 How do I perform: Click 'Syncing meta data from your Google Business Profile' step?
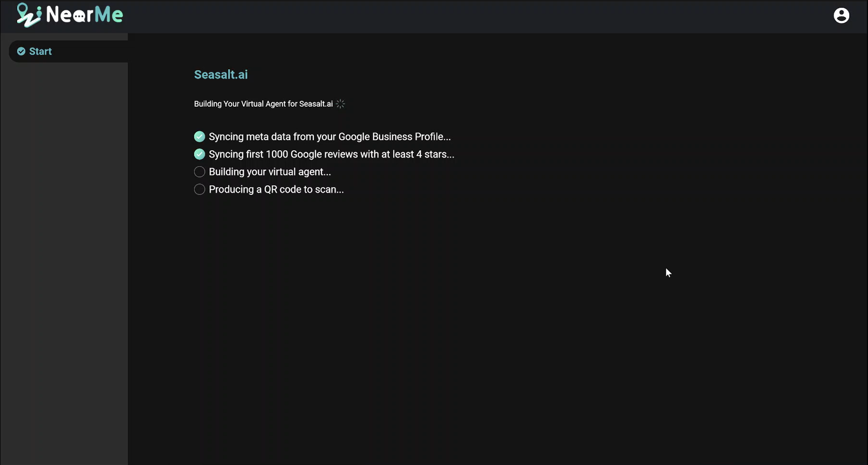330,137
